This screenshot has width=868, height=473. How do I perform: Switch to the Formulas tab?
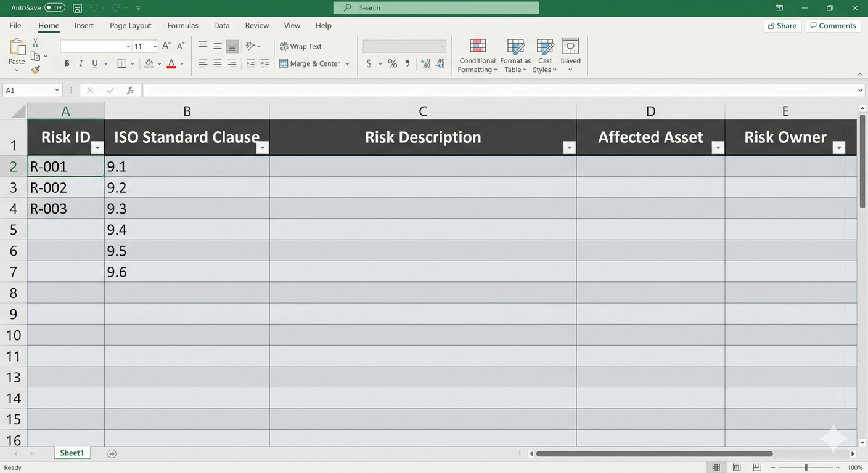[182, 26]
